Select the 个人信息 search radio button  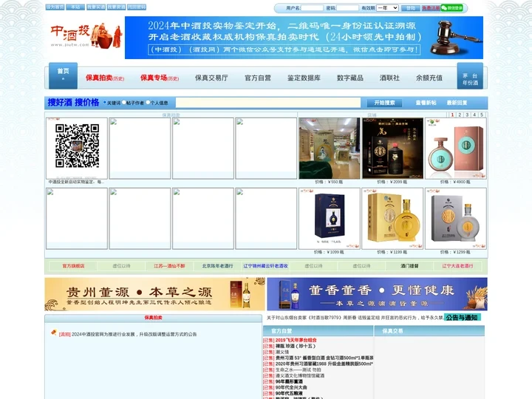click(x=148, y=103)
